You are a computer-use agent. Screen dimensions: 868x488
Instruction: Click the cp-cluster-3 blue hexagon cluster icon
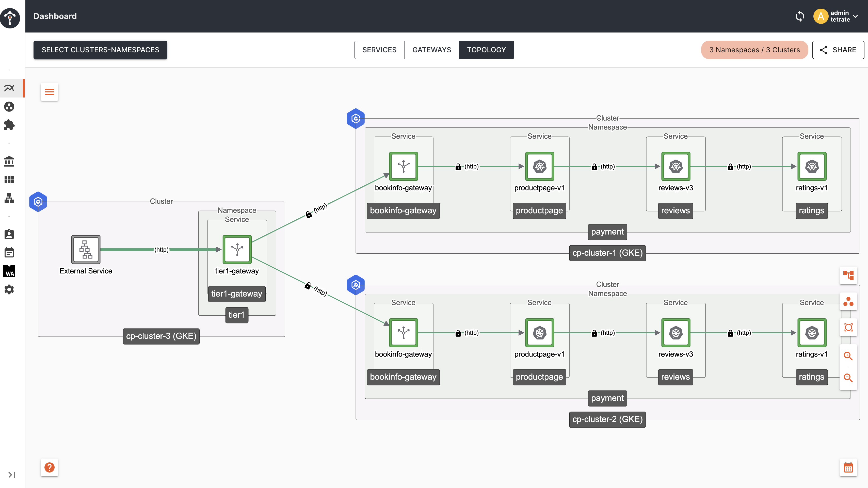(x=38, y=202)
